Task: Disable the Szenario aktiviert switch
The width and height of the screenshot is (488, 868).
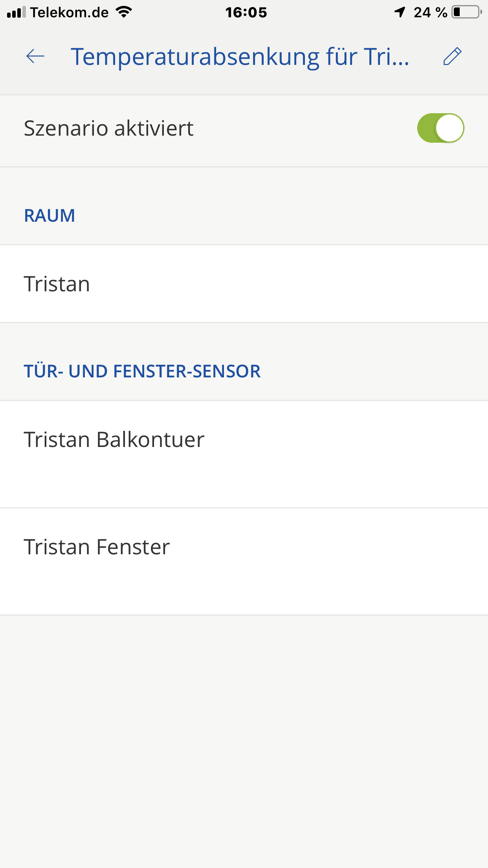Action: [440, 128]
